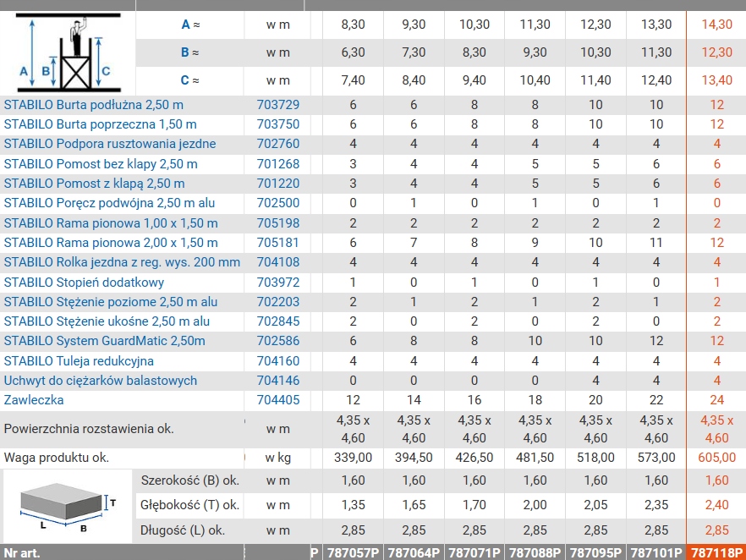Click the 'Nr art.' footer label
This screenshot has height=560, width=746.
click(x=22, y=553)
